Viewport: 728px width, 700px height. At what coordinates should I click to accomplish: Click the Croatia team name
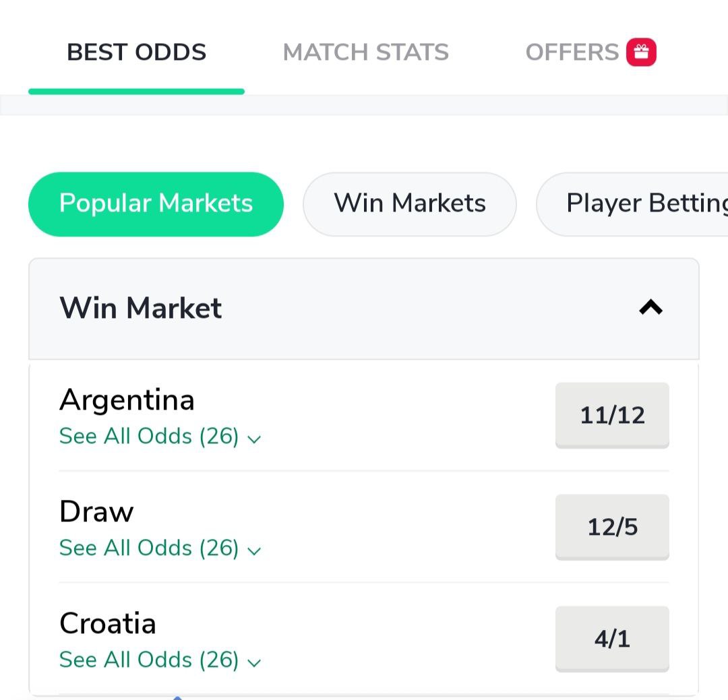[x=108, y=624]
